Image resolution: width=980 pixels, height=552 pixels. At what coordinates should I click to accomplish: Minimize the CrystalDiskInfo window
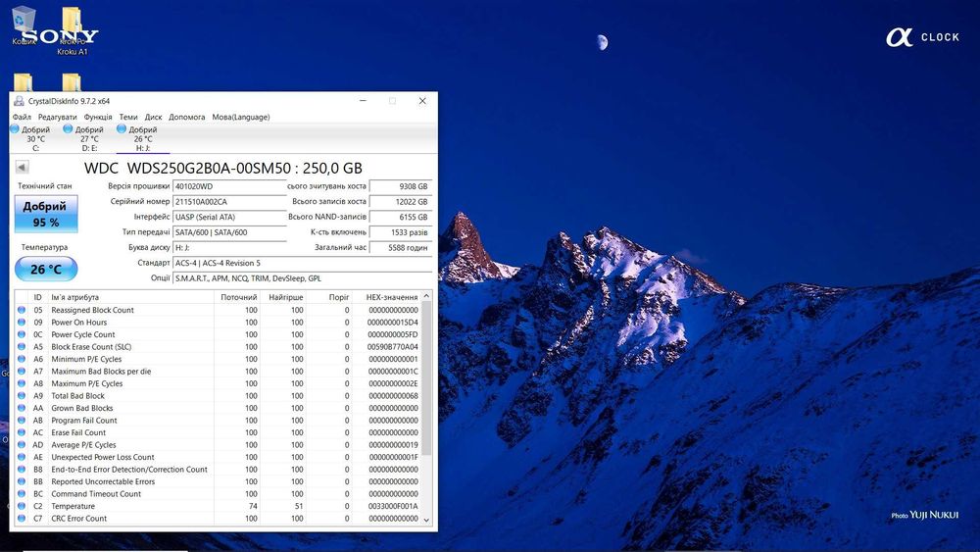363,101
